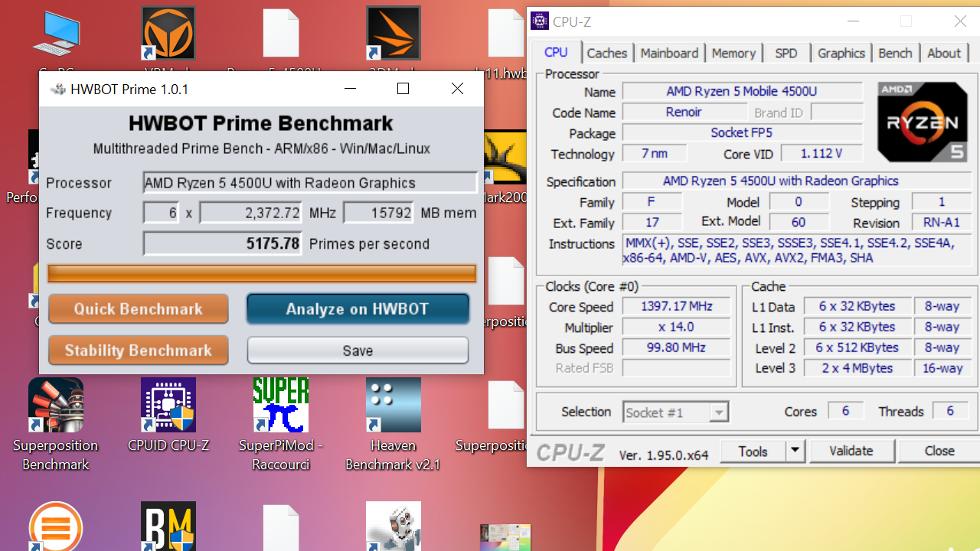Open the SuperPiMod shortcut icon
Viewport: 980px width, 551px height.
pos(281,405)
